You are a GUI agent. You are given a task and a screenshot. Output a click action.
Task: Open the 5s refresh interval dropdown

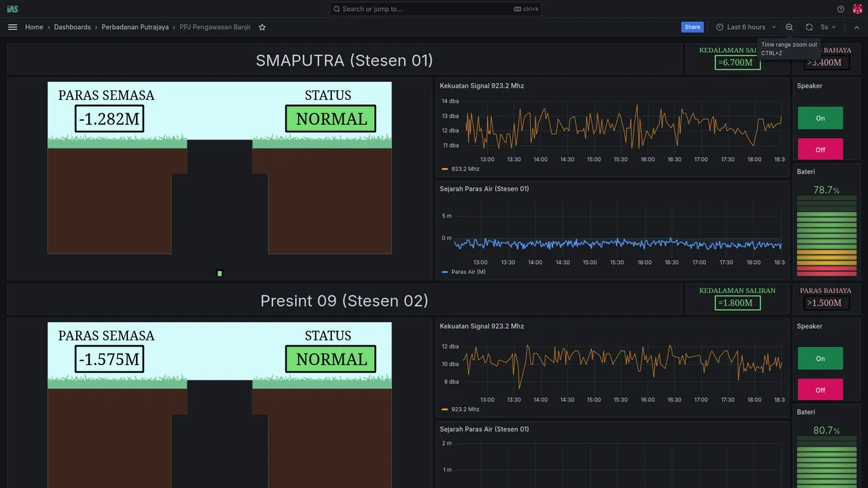click(828, 27)
